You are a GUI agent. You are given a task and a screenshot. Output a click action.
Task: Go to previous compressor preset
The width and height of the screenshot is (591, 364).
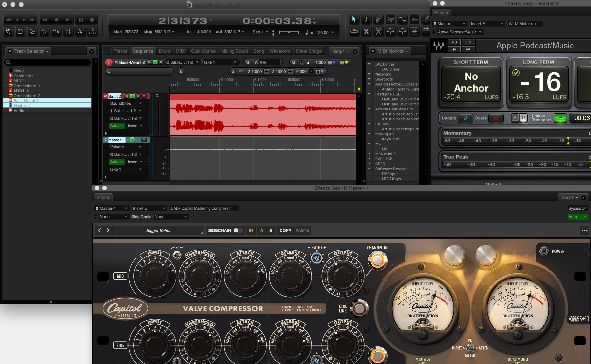click(99, 230)
